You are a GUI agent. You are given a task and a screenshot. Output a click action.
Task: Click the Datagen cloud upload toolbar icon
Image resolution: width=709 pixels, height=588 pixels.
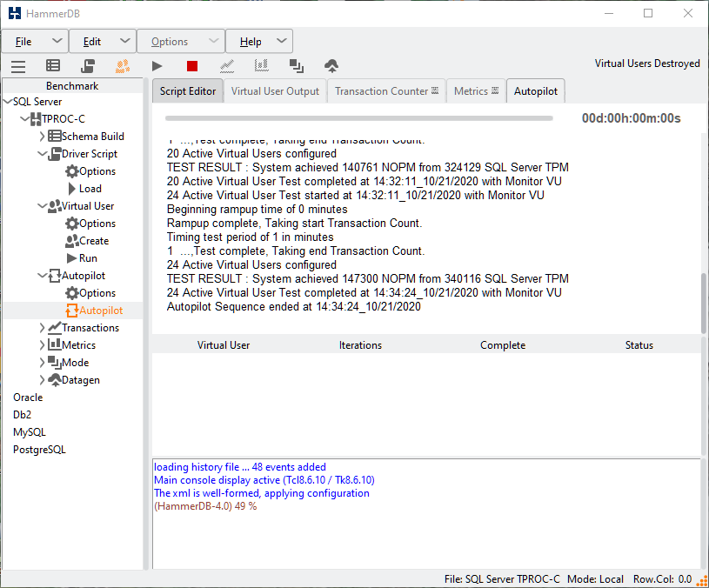point(331,66)
